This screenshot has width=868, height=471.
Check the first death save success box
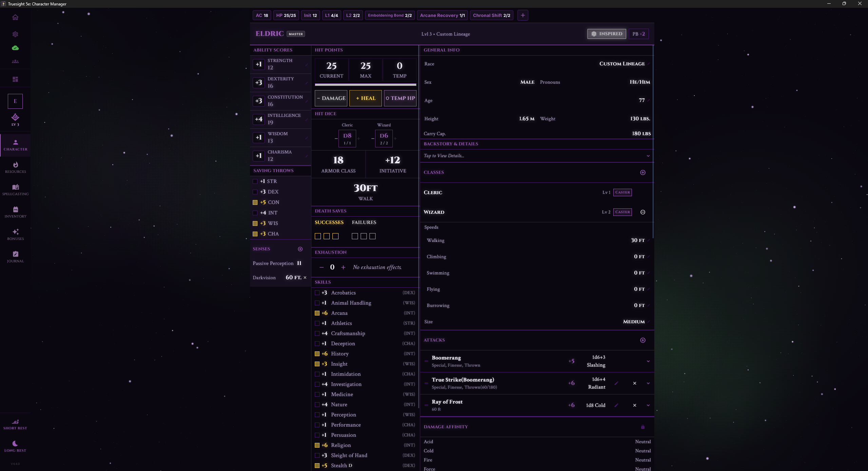(318, 236)
